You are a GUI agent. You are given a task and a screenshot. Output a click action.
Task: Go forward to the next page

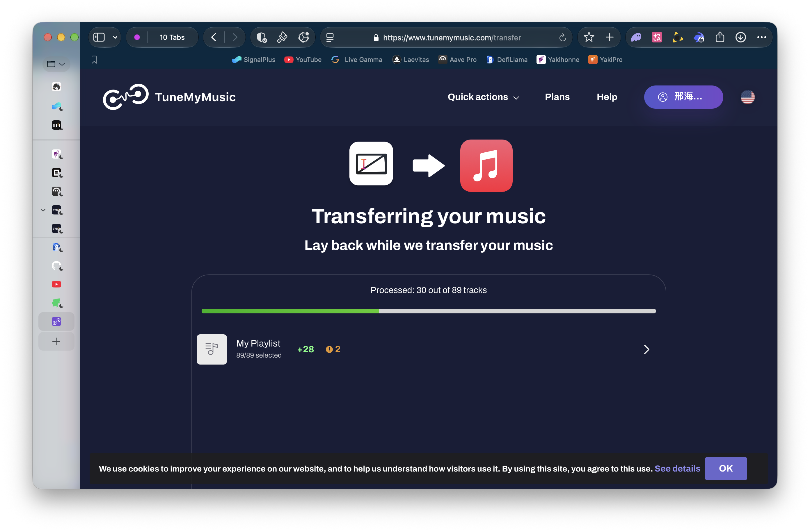point(235,37)
